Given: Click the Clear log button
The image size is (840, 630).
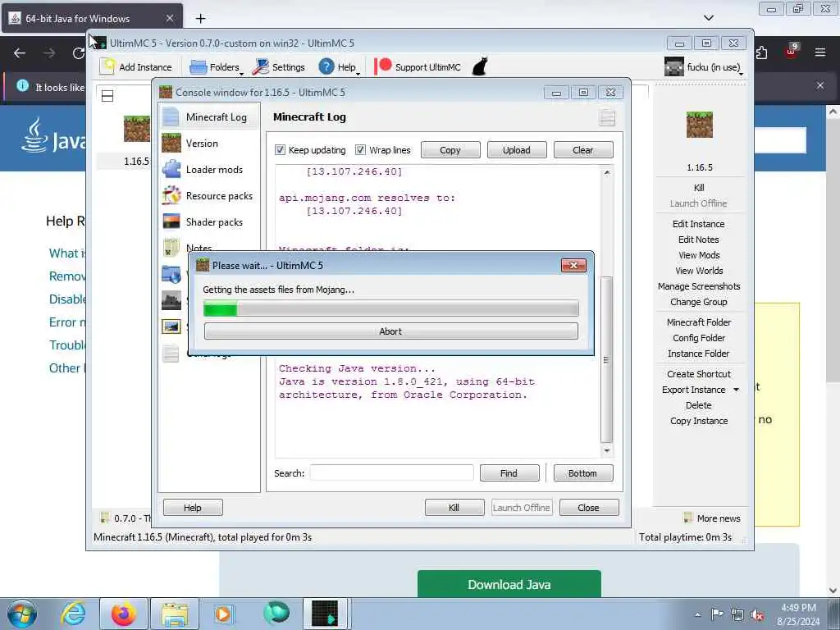Looking at the screenshot, I should (x=583, y=150).
